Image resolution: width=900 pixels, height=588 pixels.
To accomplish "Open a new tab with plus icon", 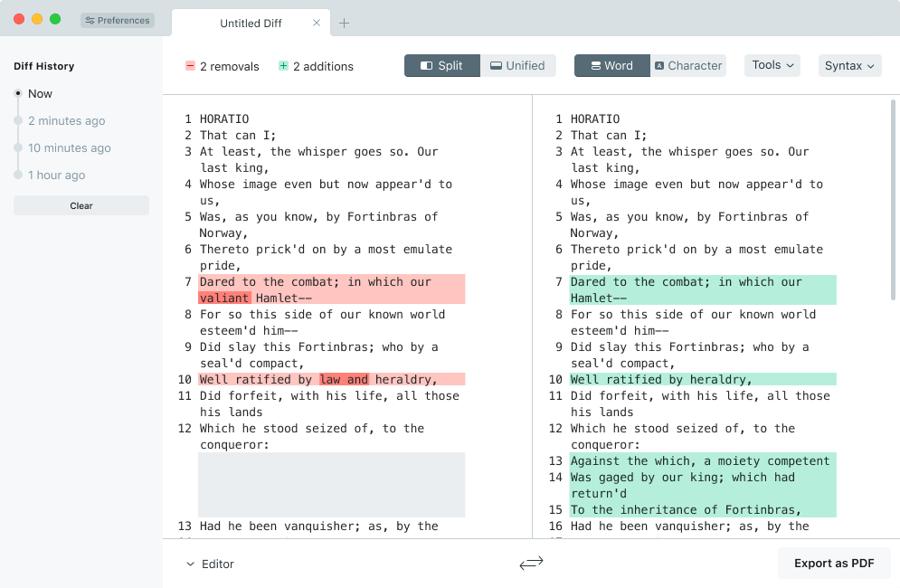I will click(345, 24).
